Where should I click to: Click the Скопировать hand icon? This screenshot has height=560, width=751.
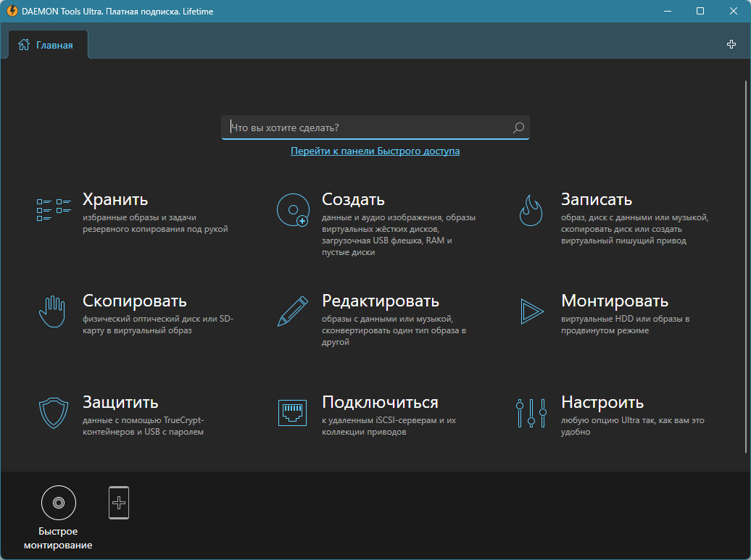(x=51, y=312)
